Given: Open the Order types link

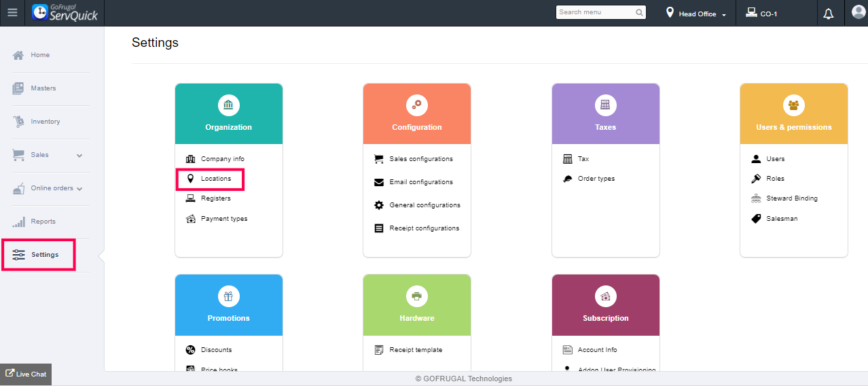Looking at the screenshot, I should click(596, 179).
